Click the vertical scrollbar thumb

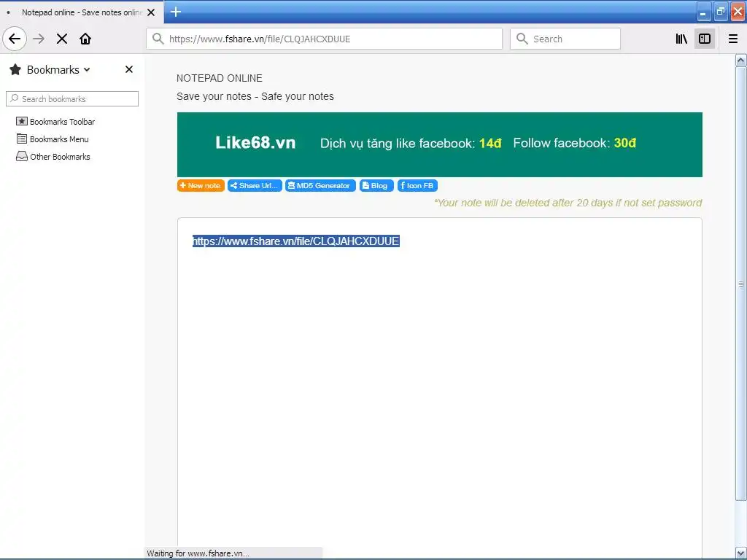pos(740,284)
